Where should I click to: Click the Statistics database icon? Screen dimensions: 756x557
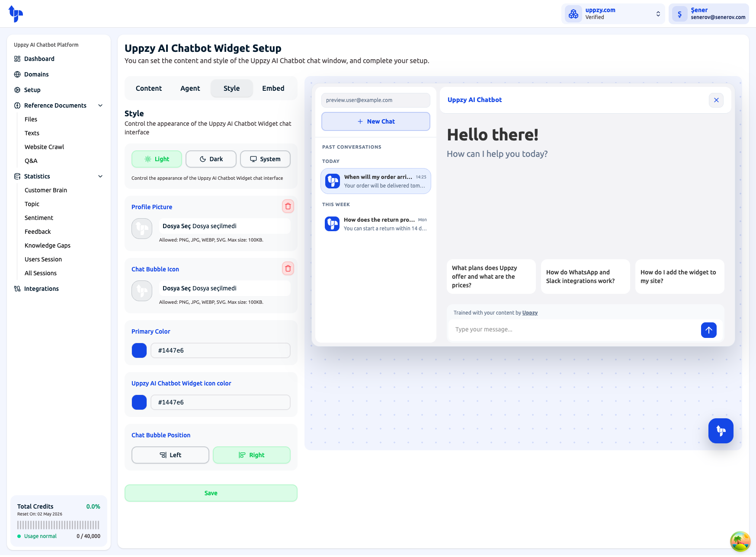point(17,176)
